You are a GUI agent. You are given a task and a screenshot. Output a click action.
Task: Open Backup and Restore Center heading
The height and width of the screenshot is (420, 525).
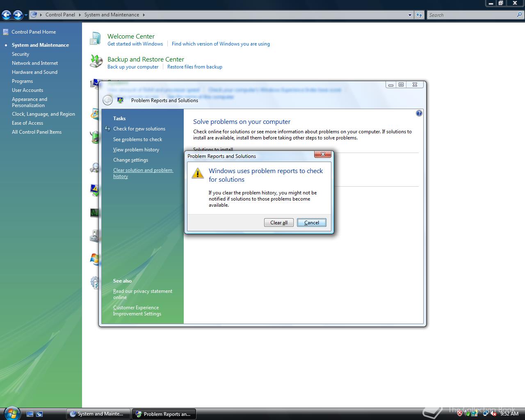point(146,59)
